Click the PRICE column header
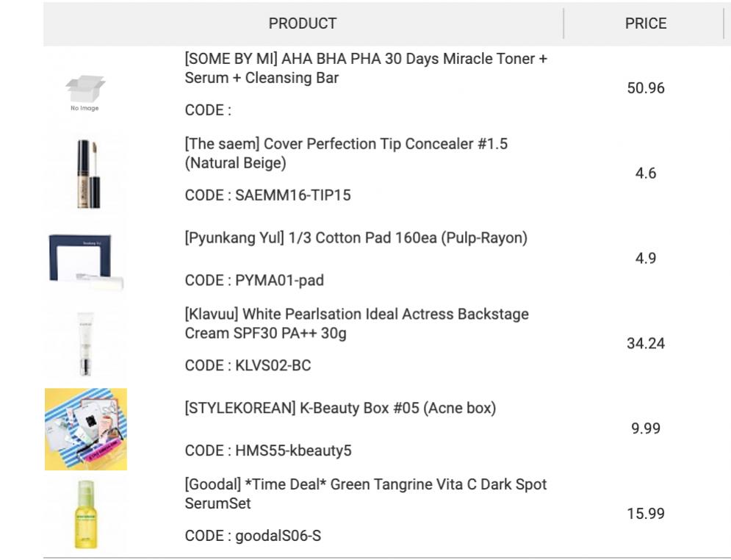731x560 pixels. 646,24
